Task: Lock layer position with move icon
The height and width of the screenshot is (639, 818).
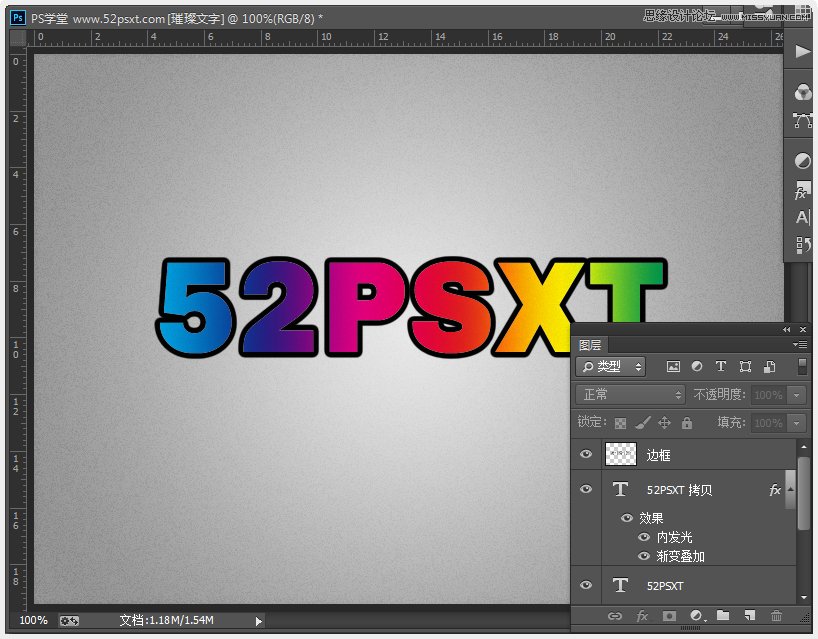Action: pyautogui.click(x=664, y=423)
